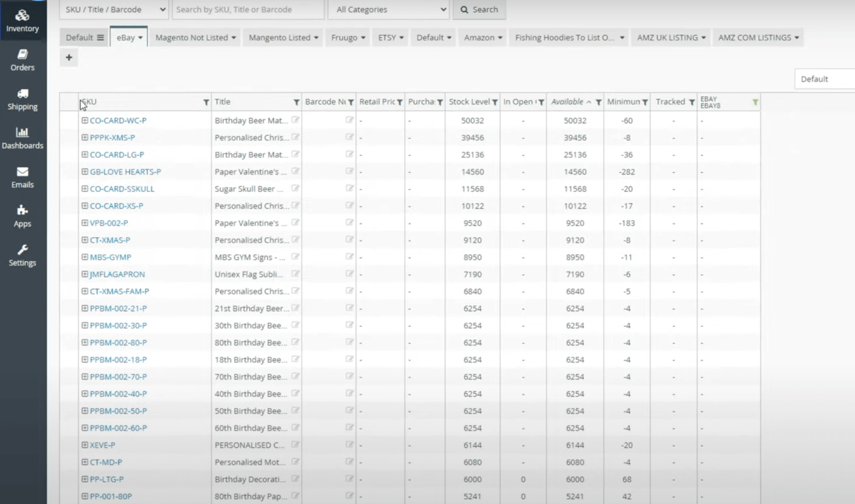Screen dimensions: 855x504
Task: Open the Apps section
Action: (x=22, y=216)
